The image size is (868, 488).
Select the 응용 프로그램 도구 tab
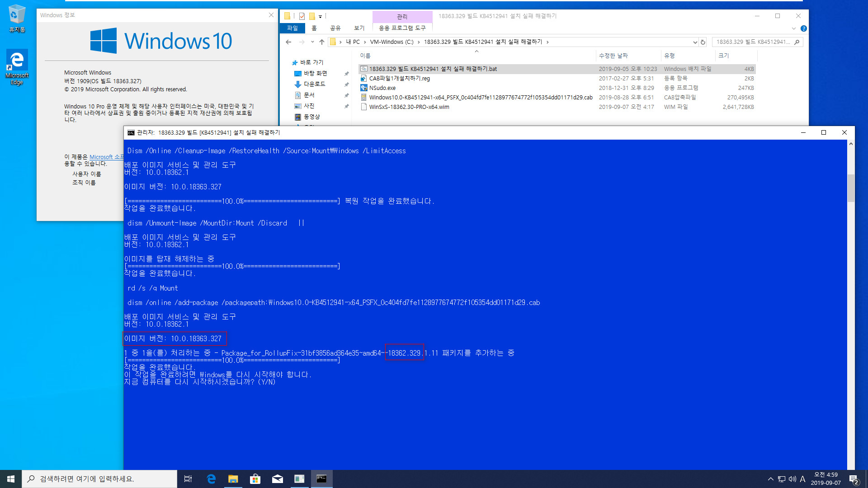(x=402, y=28)
